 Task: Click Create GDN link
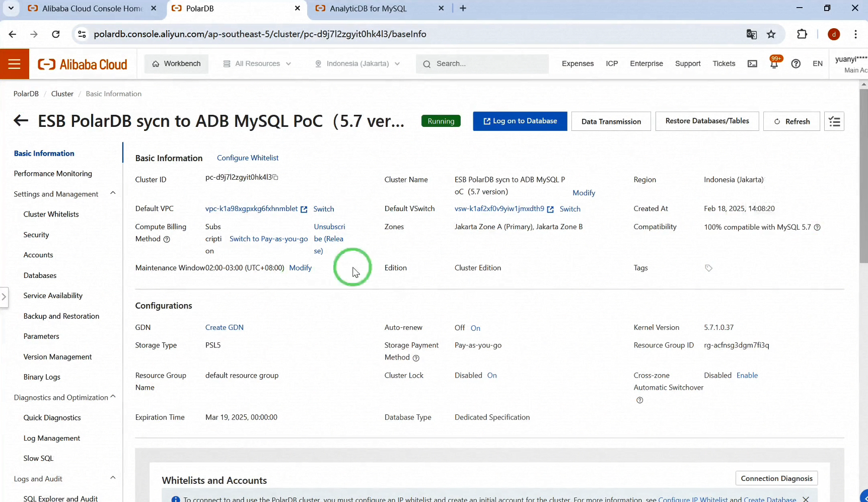[x=225, y=328]
